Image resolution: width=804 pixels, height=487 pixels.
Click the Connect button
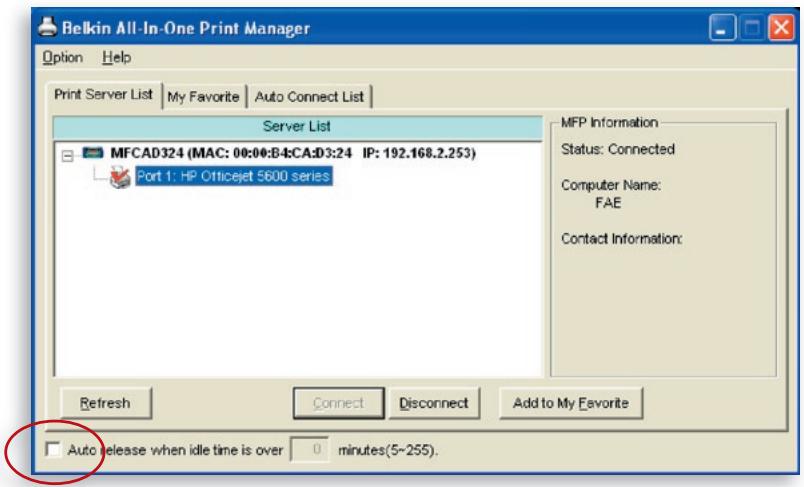[338, 403]
